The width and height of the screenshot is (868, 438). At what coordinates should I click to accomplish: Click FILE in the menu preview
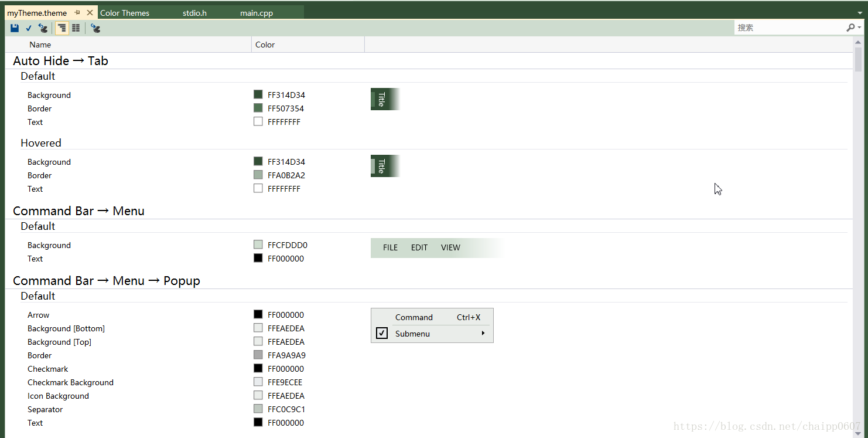(x=390, y=247)
